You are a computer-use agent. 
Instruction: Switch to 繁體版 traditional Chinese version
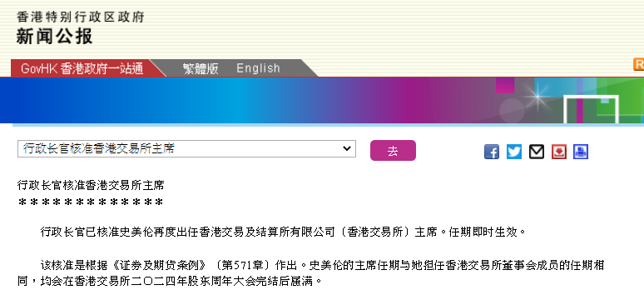[201, 68]
